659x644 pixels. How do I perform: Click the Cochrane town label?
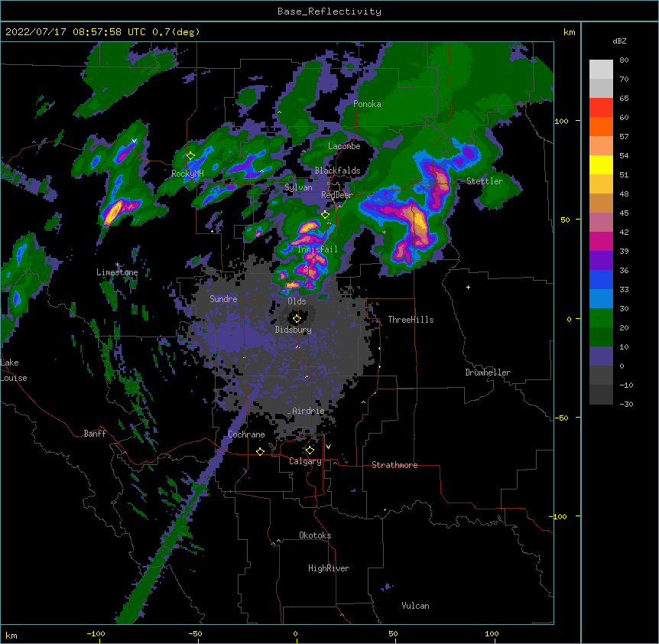[x=246, y=434]
